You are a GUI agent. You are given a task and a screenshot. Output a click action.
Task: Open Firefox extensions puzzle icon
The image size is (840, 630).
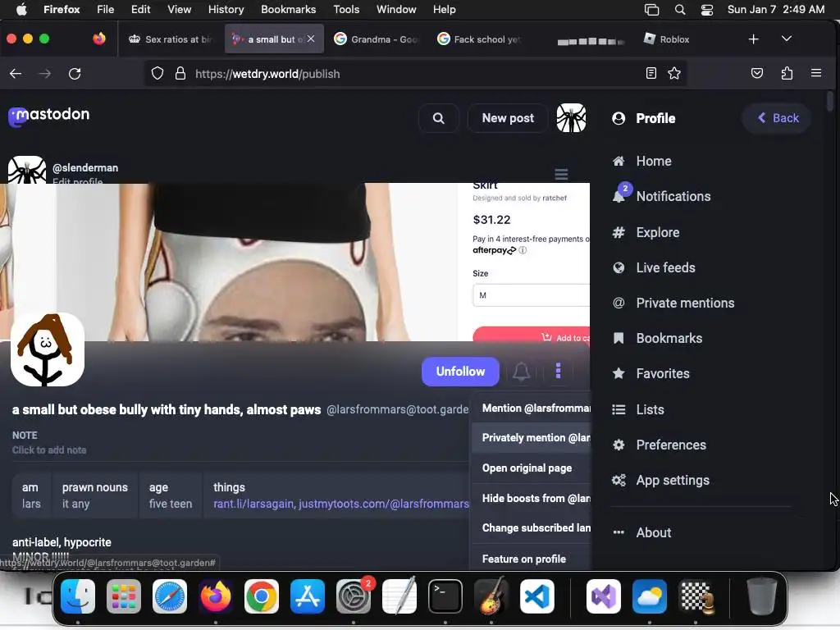coord(787,73)
